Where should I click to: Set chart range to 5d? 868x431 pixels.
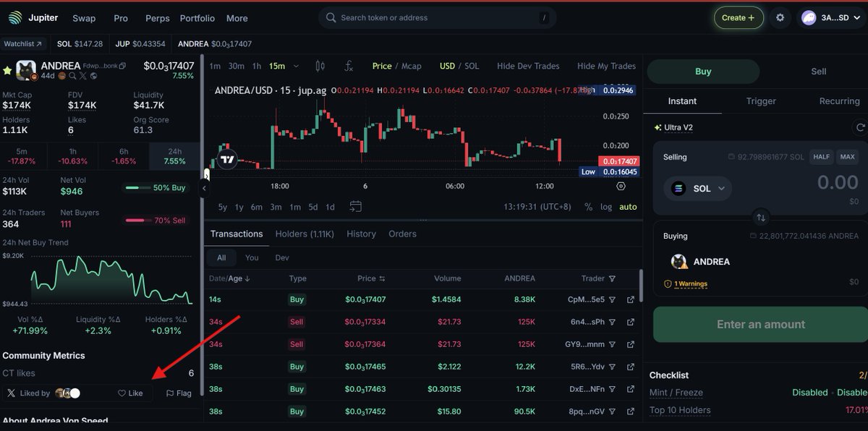point(312,207)
